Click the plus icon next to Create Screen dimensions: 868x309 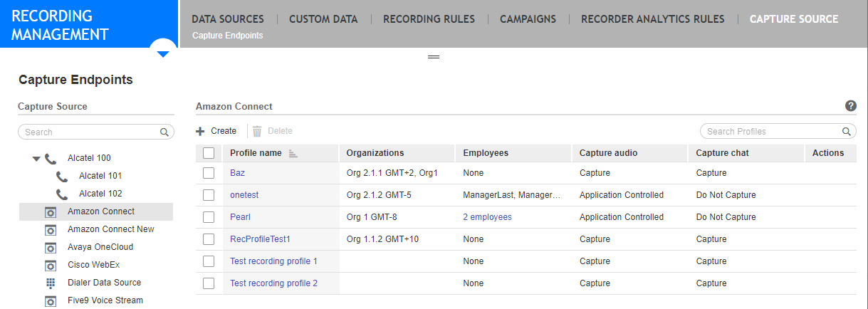point(201,131)
